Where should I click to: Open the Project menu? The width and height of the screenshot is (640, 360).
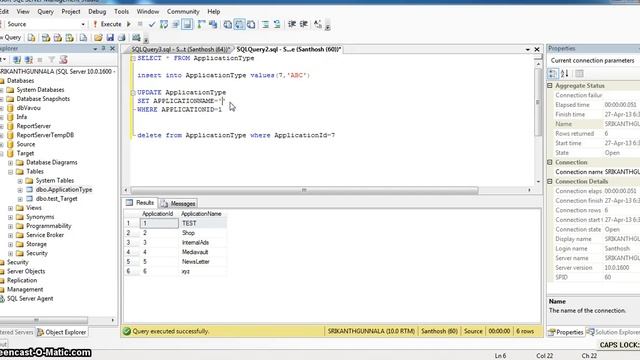click(71, 11)
